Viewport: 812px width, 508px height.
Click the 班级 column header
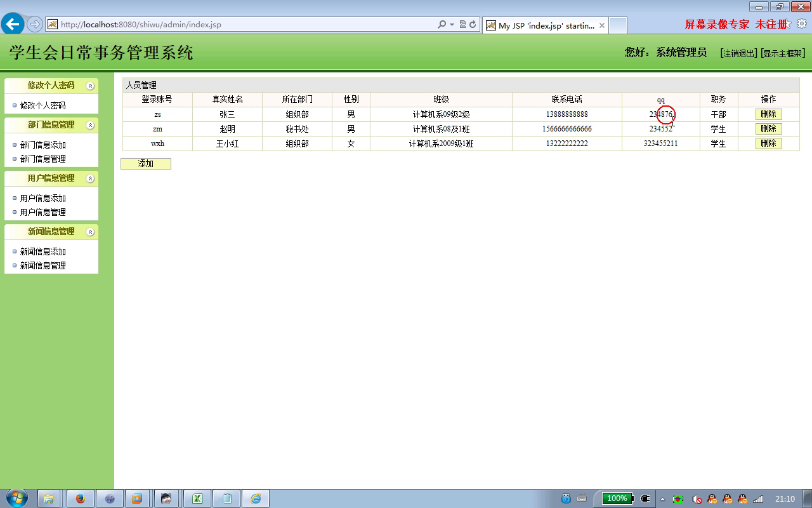coord(441,100)
